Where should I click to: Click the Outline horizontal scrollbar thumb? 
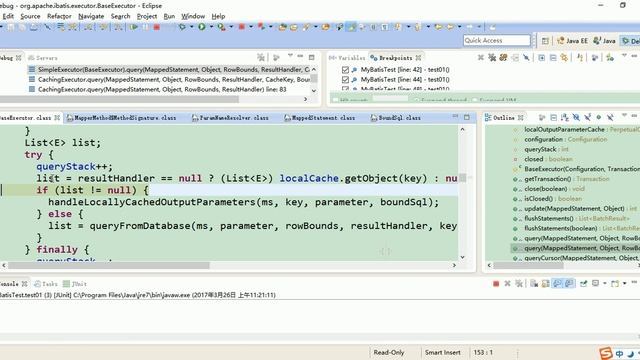point(529,265)
